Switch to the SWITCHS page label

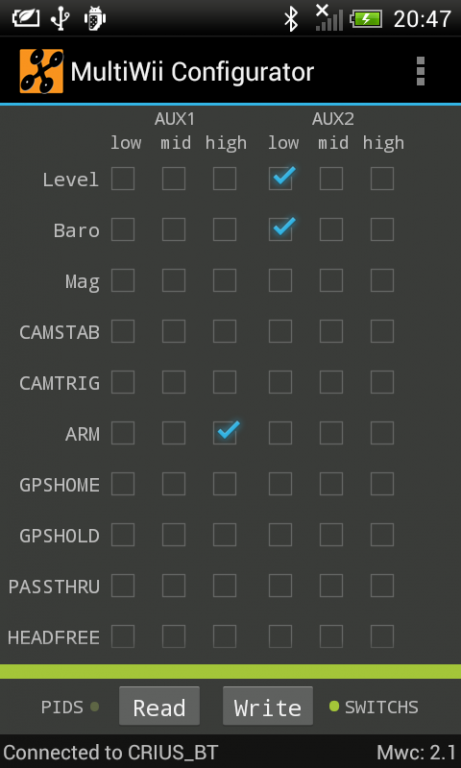(382, 707)
